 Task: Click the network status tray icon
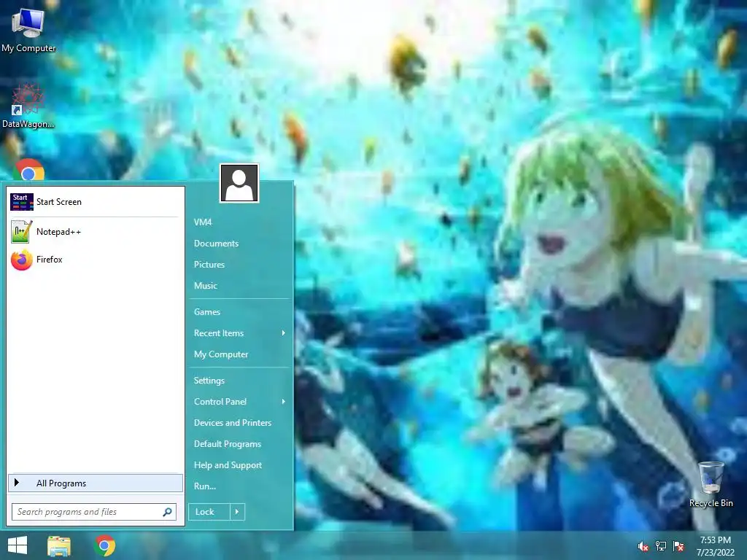pyautogui.click(x=661, y=546)
